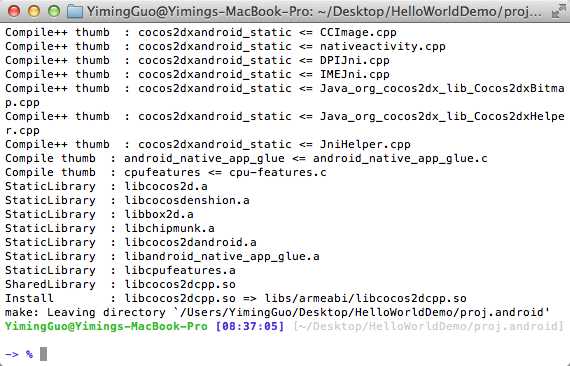This screenshot has height=366, width=570.
Task: Click the terminal cursor block at the prompt
Action: pos(43,354)
